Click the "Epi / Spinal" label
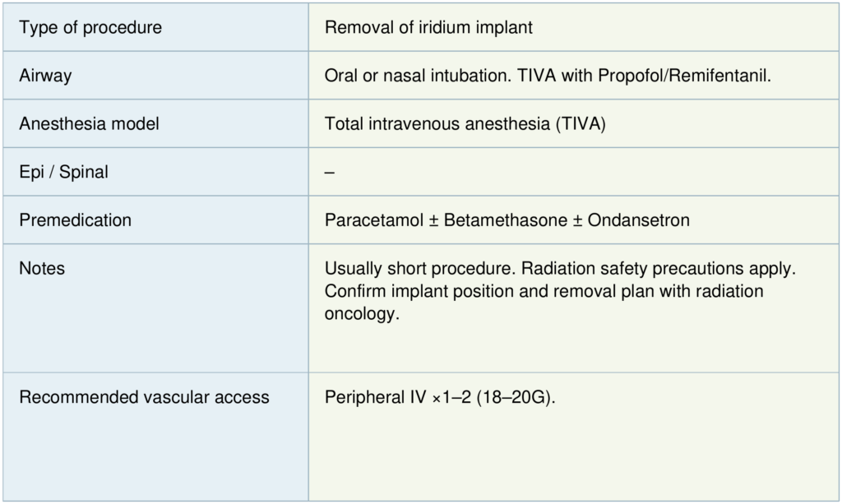The image size is (842, 504). (x=63, y=173)
